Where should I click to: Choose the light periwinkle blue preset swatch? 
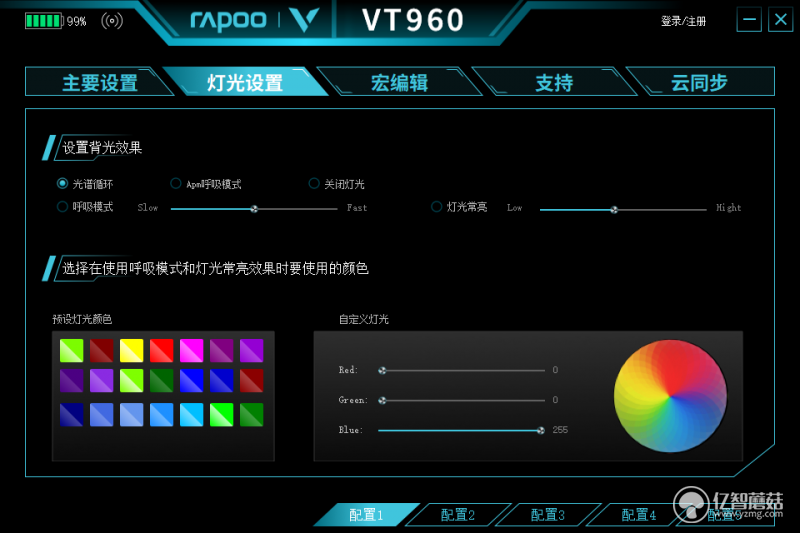click(132, 414)
